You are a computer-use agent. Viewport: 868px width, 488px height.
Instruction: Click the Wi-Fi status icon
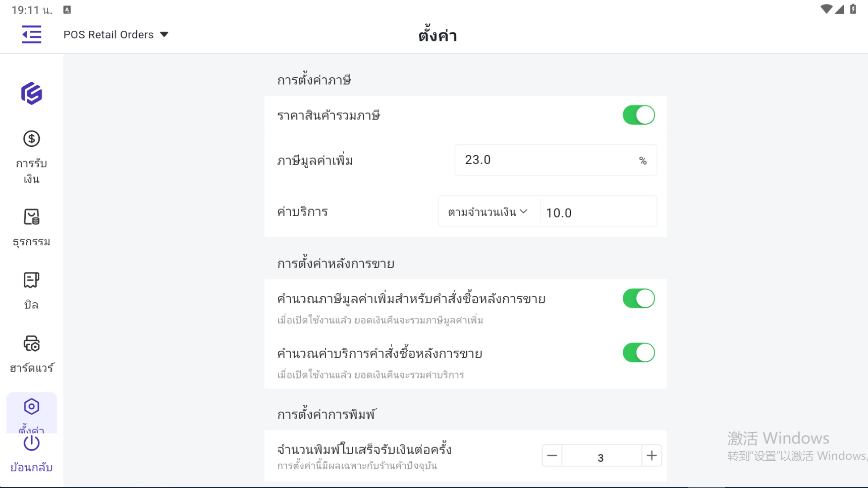(826, 9)
